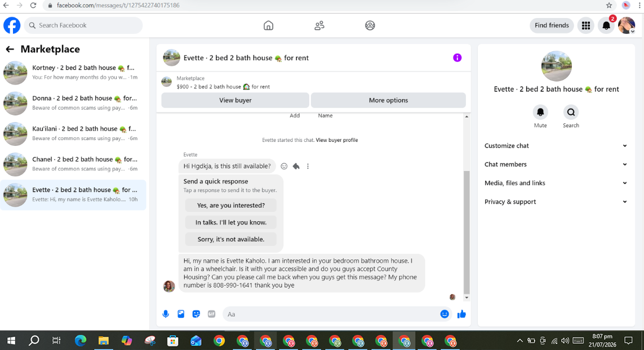Expand Customize chat section
Screen dimensions: 644x350
tap(556, 146)
